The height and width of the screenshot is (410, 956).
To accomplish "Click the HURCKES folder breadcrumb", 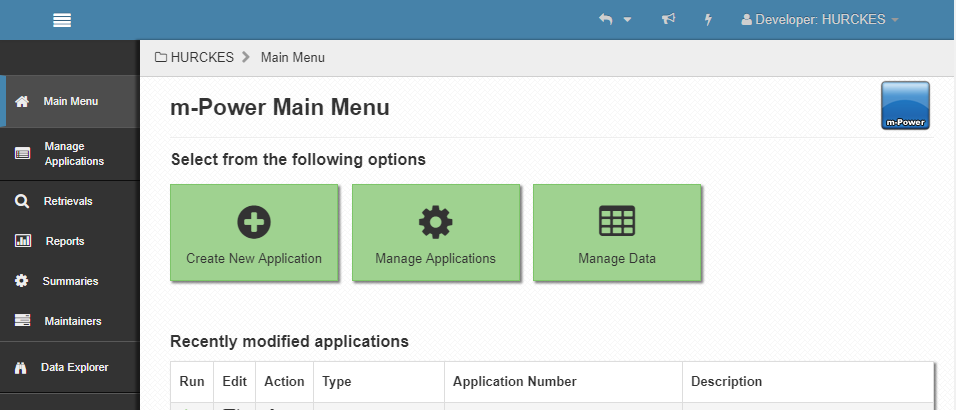I will tap(194, 57).
